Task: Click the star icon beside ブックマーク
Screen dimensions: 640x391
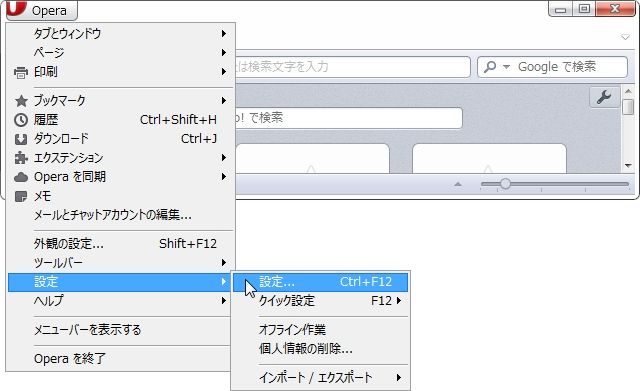Action: click(x=21, y=101)
